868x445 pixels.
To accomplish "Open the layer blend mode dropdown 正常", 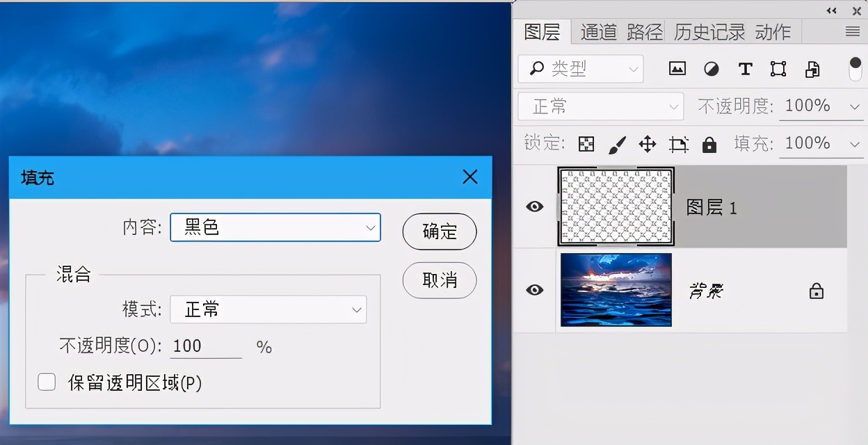I will point(601,106).
